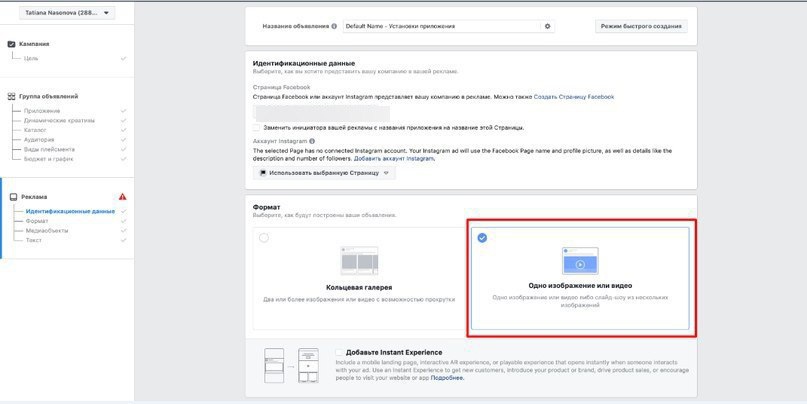Image resolution: width=807 pixels, height=404 pixels.
Task: Click the single image/video thumbnail icon
Action: pos(580,260)
